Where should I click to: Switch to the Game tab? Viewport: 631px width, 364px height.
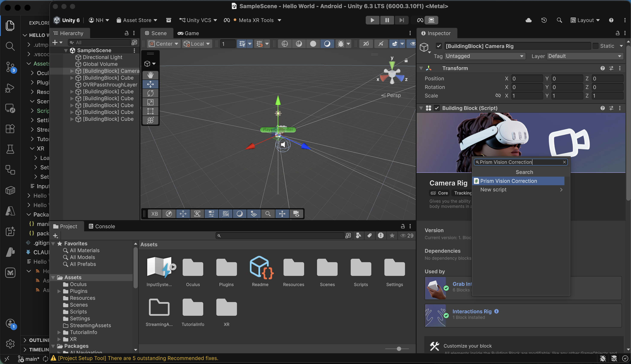(x=188, y=33)
